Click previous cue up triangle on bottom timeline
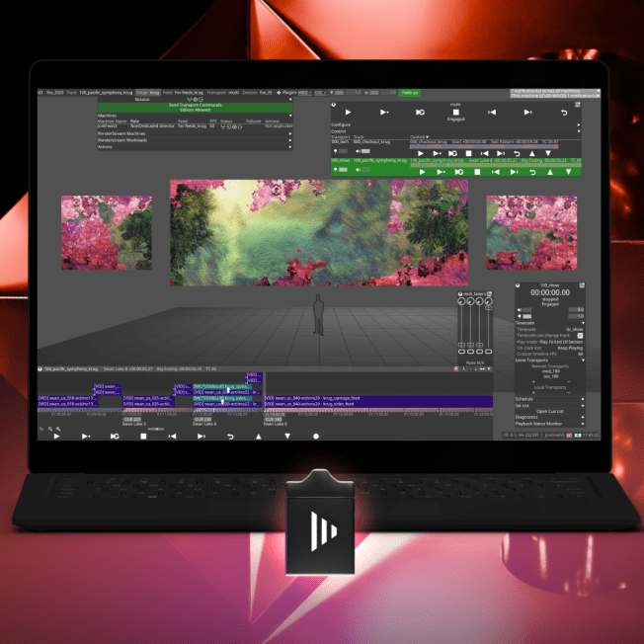The image size is (644, 644). click(x=259, y=437)
